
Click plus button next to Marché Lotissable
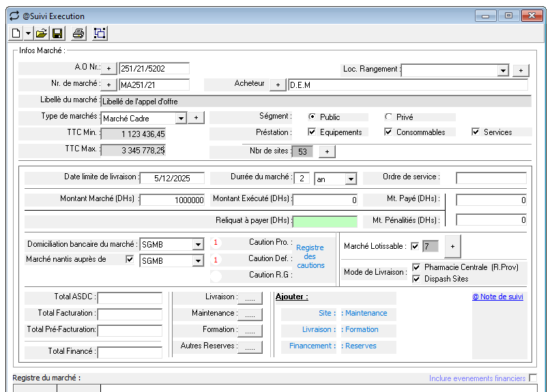click(x=452, y=245)
